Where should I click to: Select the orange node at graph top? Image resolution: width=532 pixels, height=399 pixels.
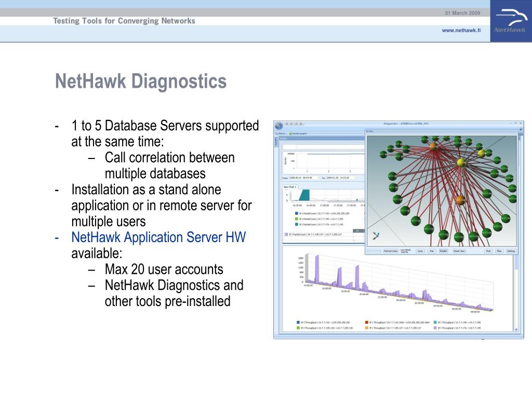(x=433, y=147)
